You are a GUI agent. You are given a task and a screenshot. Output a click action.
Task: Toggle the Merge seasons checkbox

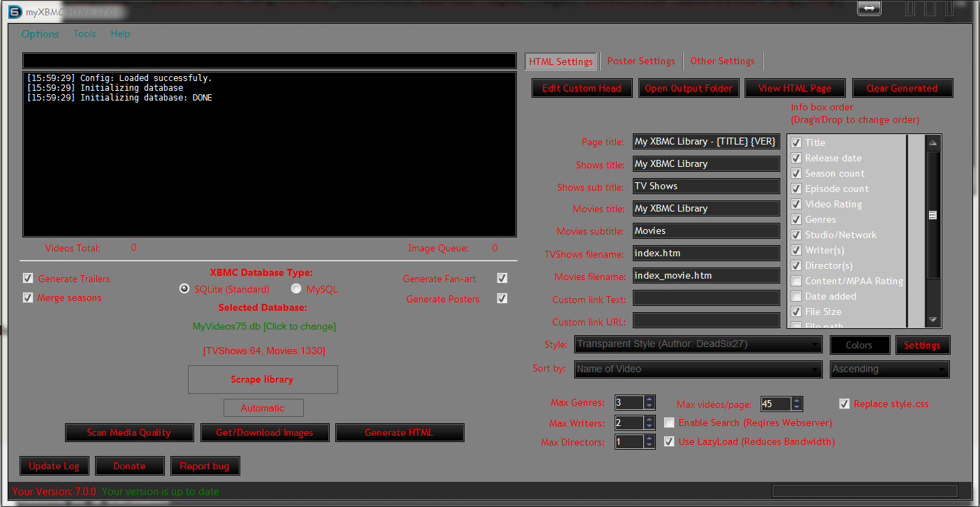pos(28,297)
